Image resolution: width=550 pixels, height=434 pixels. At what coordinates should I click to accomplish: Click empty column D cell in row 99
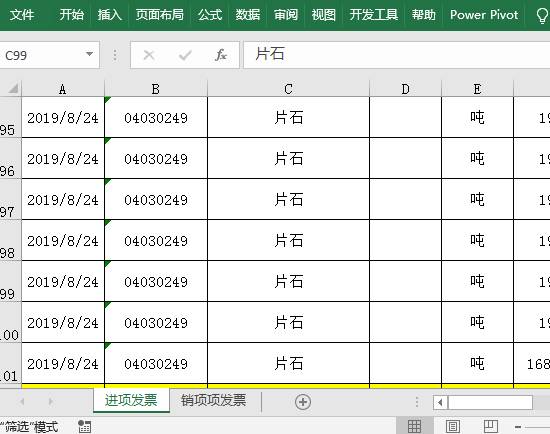tap(405, 281)
